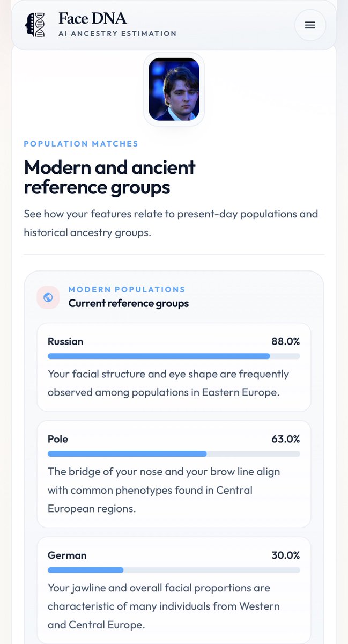Click the Face DNA title text
348x644 pixels.
click(x=93, y=18)
